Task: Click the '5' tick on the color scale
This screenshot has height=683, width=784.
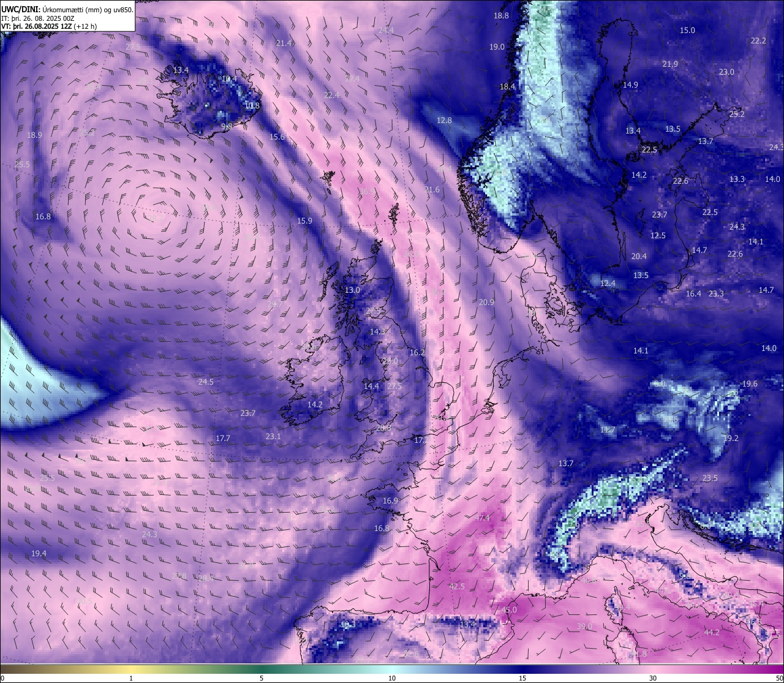Action: click(x=262, y=678)
